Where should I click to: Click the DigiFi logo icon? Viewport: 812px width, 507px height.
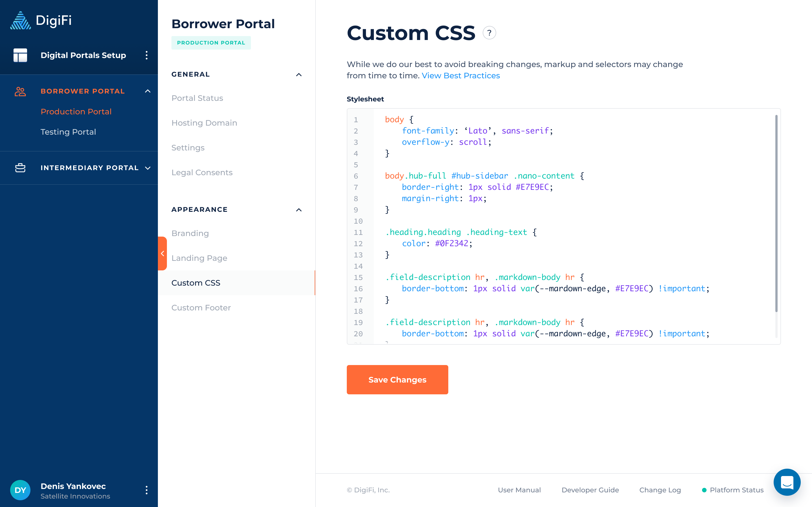pos(21,21)
